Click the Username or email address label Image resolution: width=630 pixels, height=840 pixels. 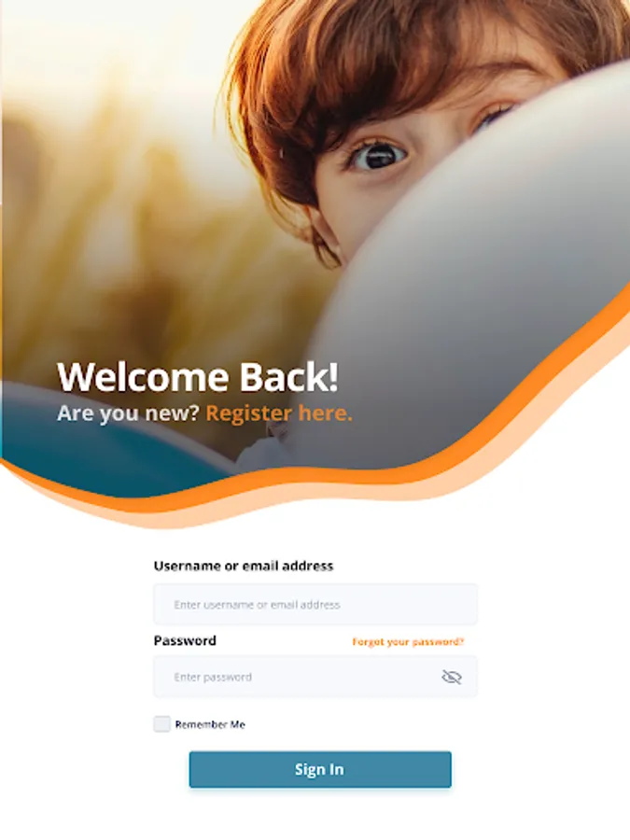click(x=244, y=567)
